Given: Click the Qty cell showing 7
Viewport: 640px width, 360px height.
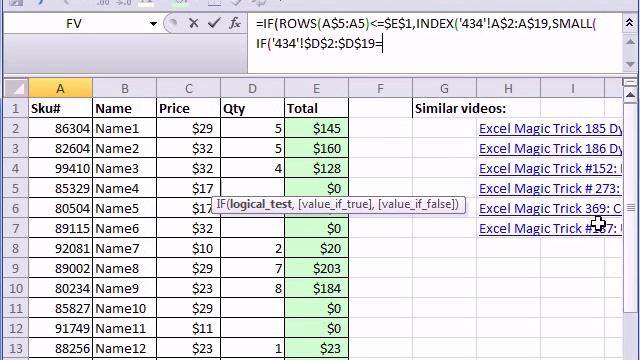Looking at the screenshot, I should coord(252,269).
